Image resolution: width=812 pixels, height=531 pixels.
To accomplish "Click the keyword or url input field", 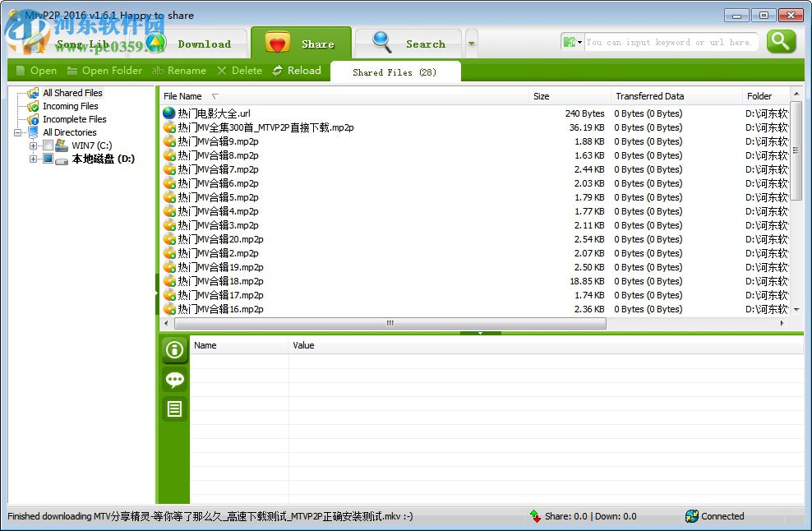I will tap(670, 42).
